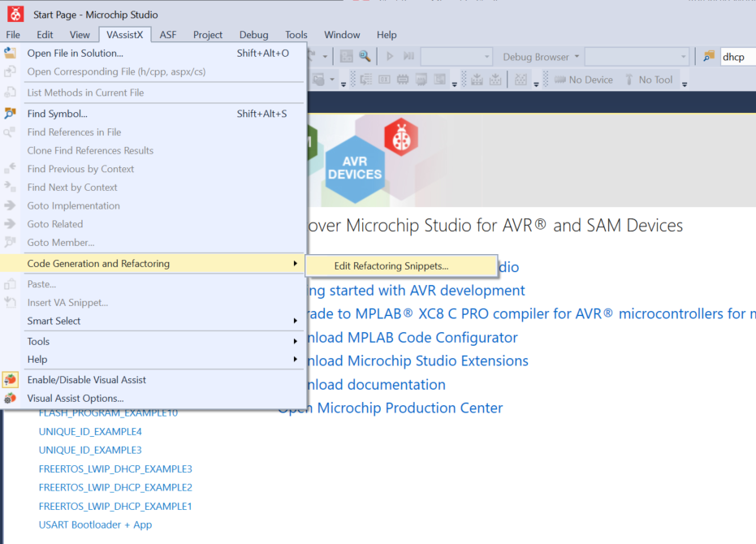The height and width of the screenshot is (544, 756).
Task: Toggle Enable/Disable Visual Assist
Action: tap(87, 379)
